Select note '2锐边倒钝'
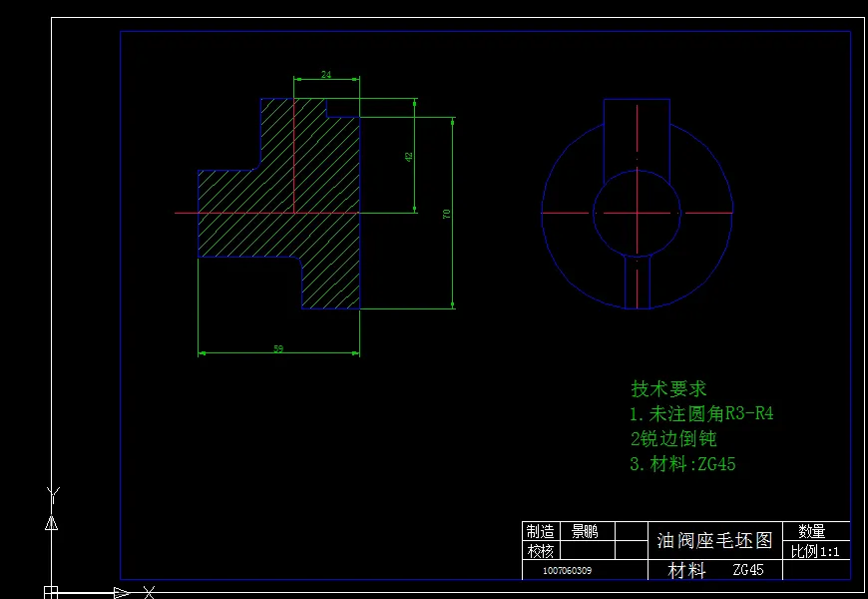 [x=673, y=439]
